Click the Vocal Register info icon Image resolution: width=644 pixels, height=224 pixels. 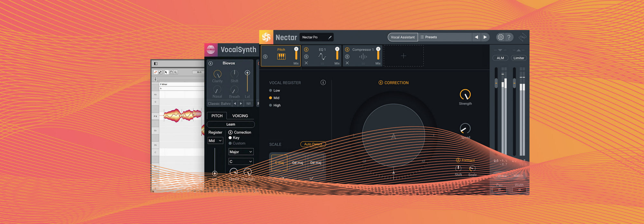[x=323, y=83]
